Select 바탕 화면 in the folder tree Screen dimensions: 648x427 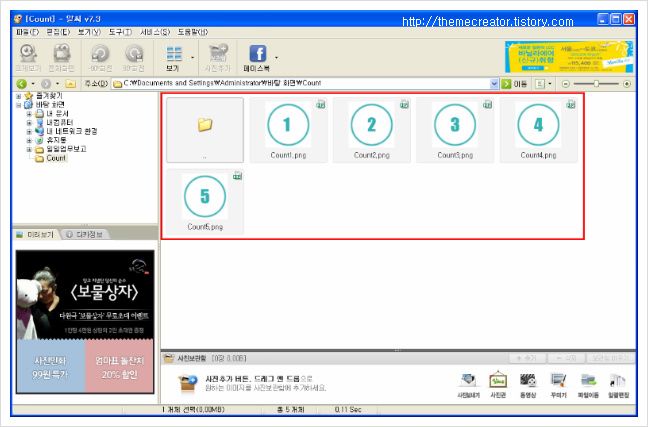click(x=50, y=105)
